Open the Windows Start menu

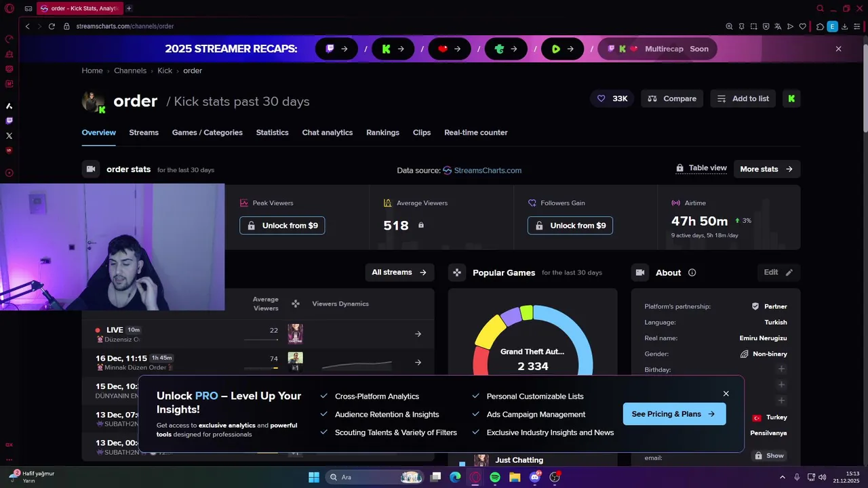pyautogui.click(x=314, y=477)
